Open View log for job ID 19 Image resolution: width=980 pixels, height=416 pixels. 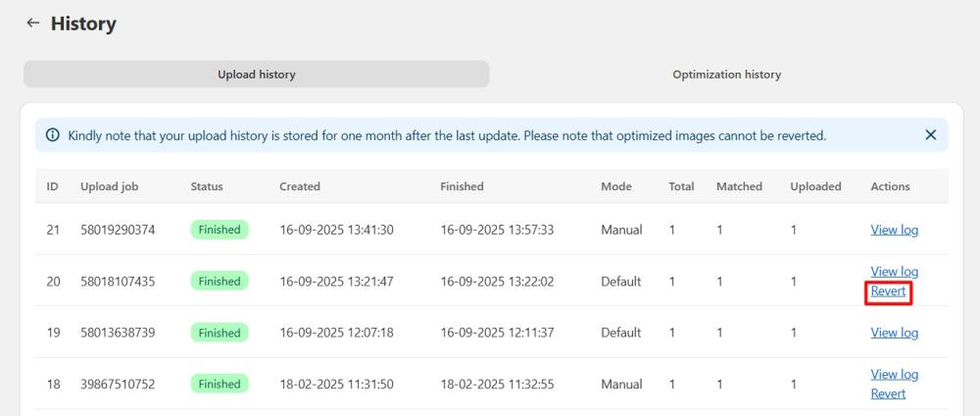(x=895, y=333)
